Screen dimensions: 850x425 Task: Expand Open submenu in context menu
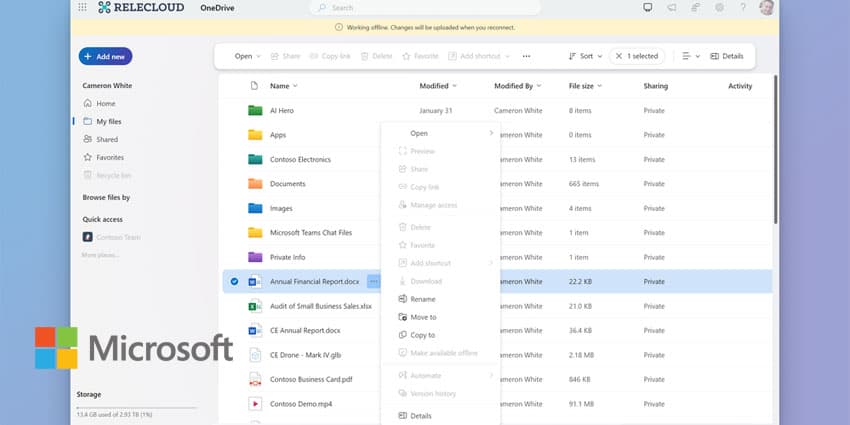point(440,133)
